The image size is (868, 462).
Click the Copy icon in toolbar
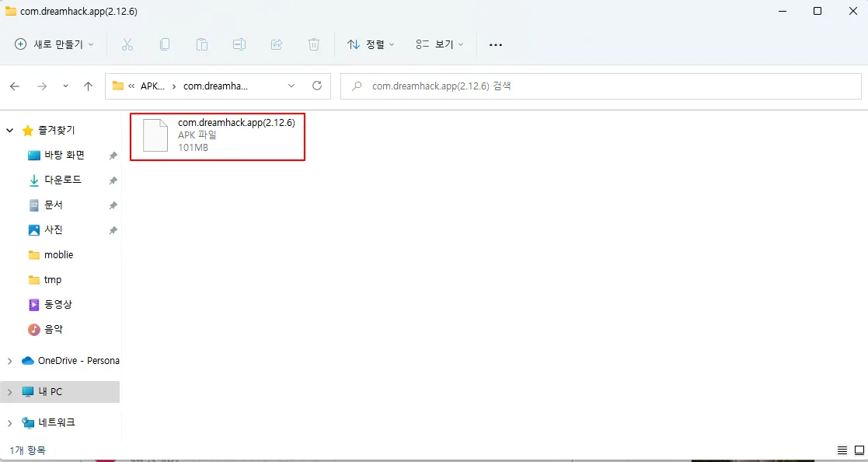pos(165,44)
